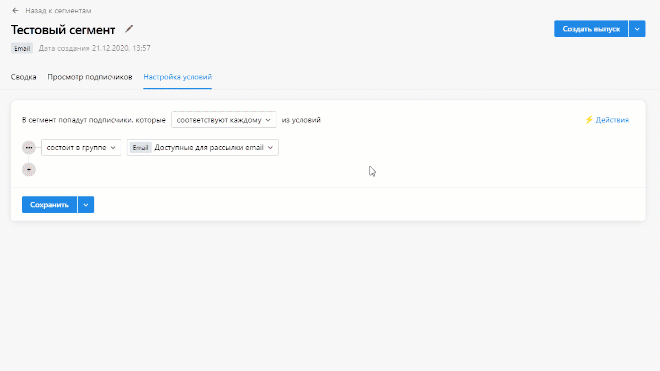The image size is (660, 371).
Task: Click the back arrow icon
Action: pos(16,11)
